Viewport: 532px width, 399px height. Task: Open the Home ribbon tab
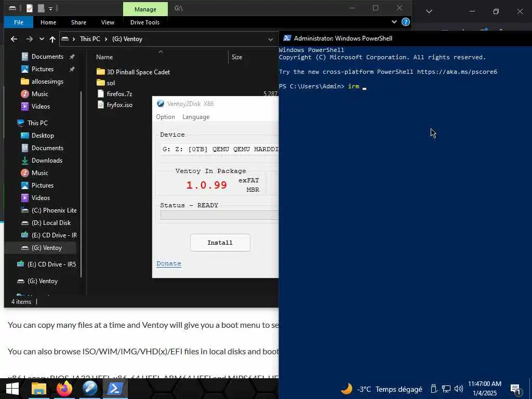pos(48,22)
